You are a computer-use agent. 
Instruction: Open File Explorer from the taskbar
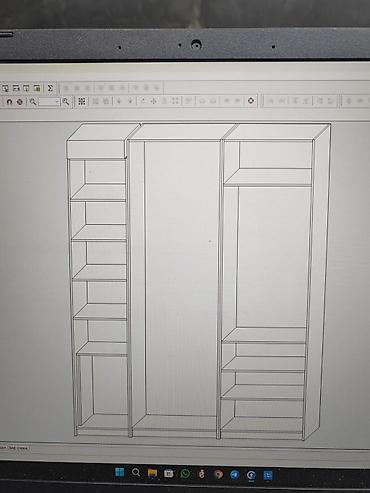[x=152, y=473]
